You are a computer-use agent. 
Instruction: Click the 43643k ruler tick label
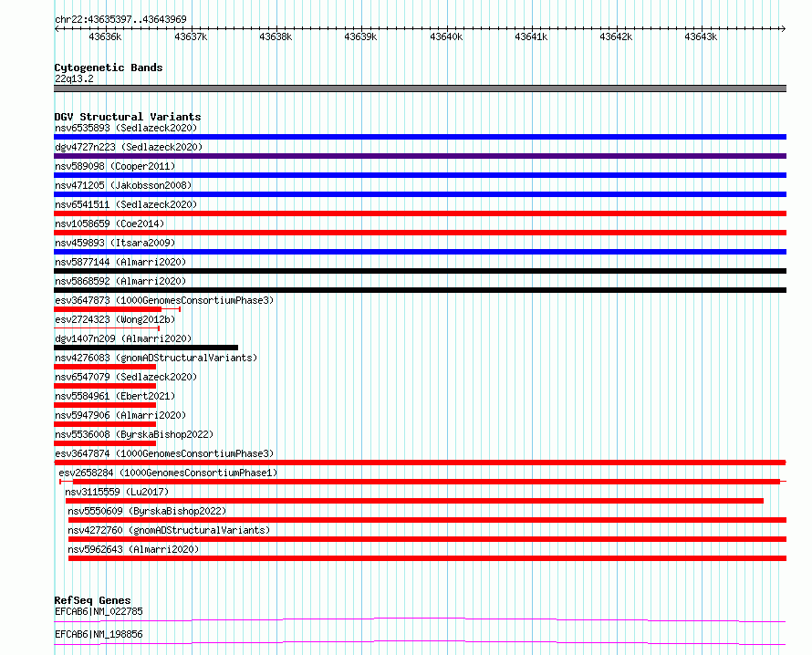coord(701,36)
